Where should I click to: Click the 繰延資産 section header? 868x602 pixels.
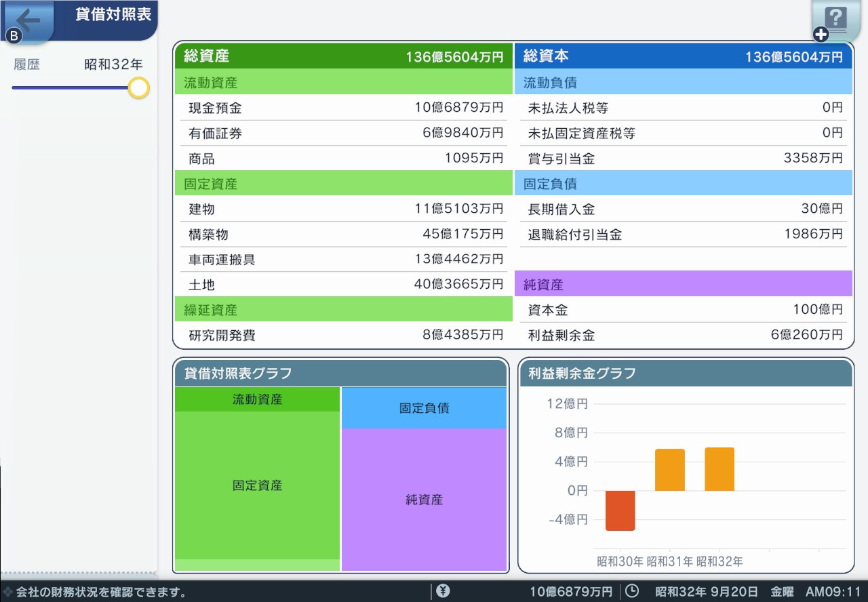pos(344,309)
